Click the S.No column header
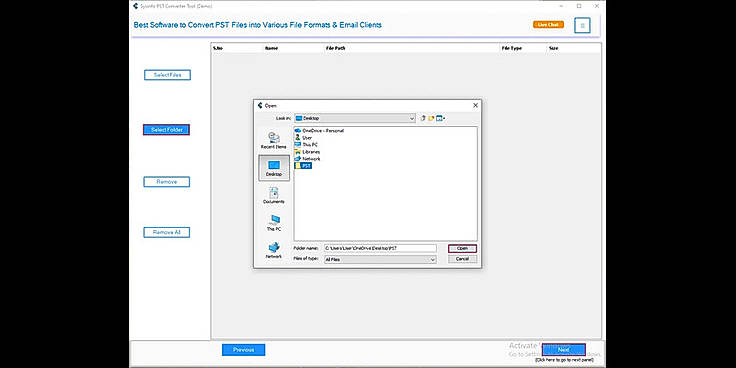The width and height of the screenshot is (736, 368). 218,48
